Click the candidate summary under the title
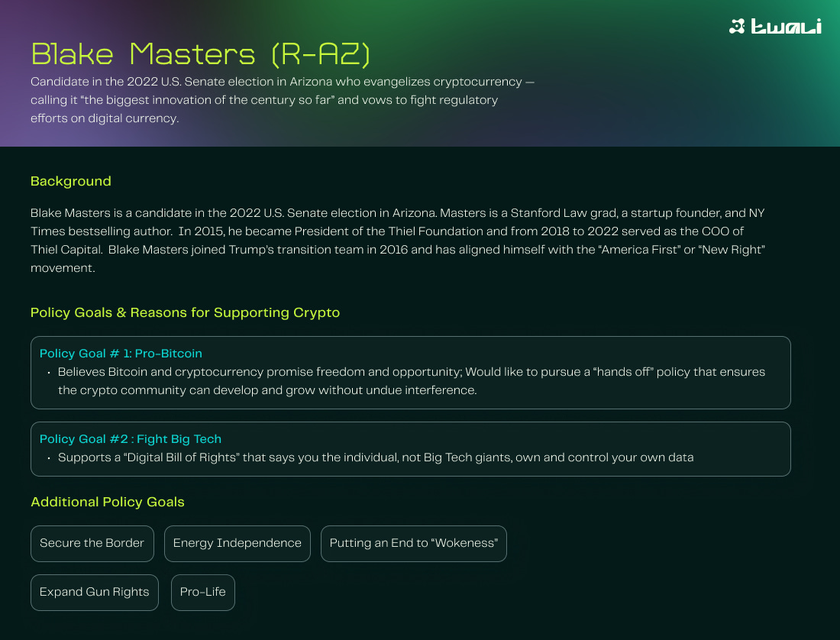The height and width of the screenshot is (640, 840). (x=283, y=100)
